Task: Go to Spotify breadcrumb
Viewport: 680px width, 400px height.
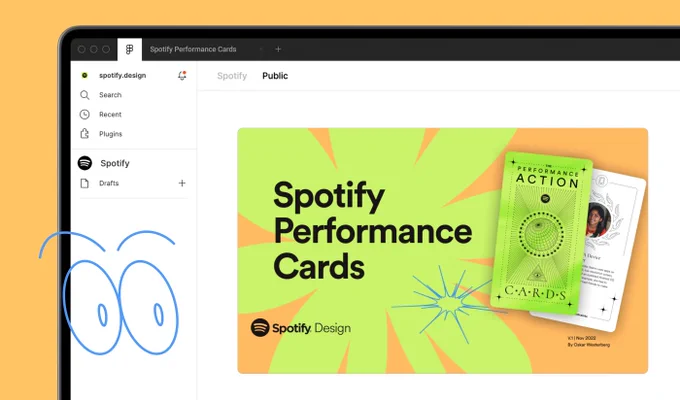Action: pos(232,76)
